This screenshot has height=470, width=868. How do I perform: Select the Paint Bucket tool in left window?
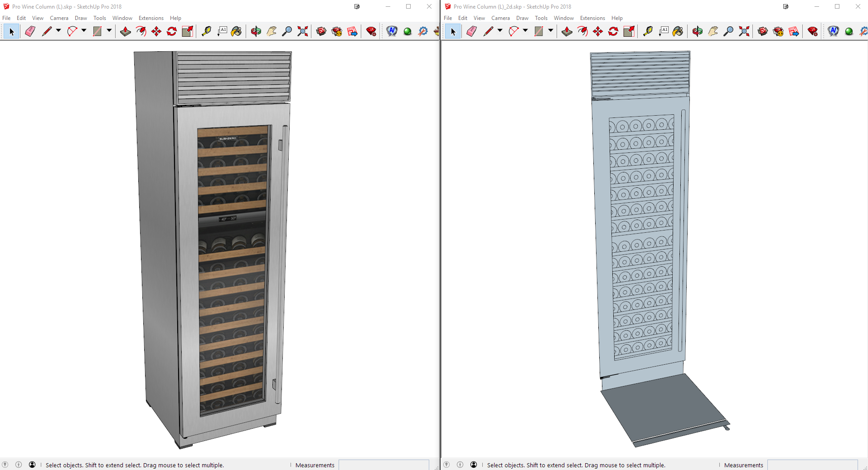(236, 31)
